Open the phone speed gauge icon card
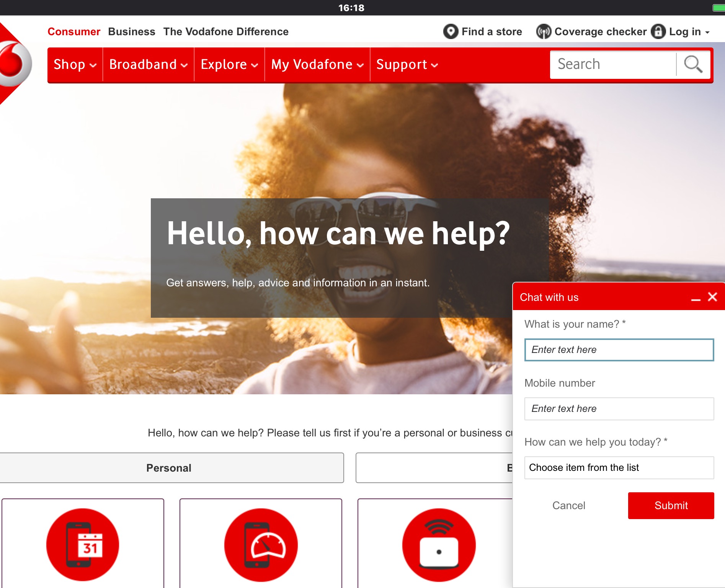 [x=261, y=543]
